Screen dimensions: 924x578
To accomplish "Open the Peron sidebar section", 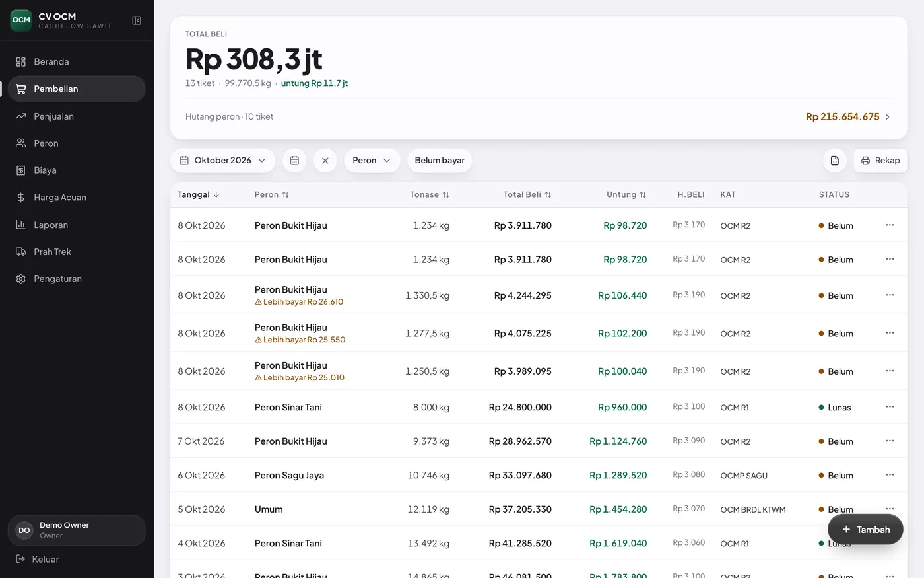I will click(77, 143).
